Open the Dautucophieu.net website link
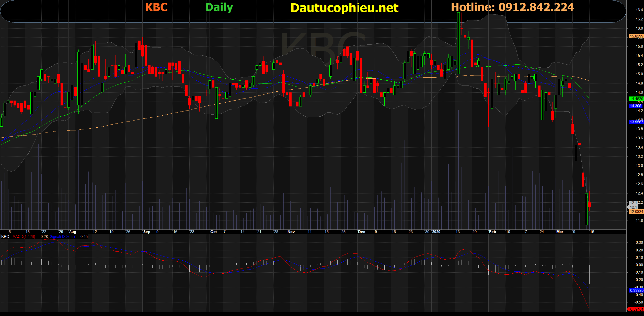This screenshot has height=316, width=644. (x=344, y=8)
